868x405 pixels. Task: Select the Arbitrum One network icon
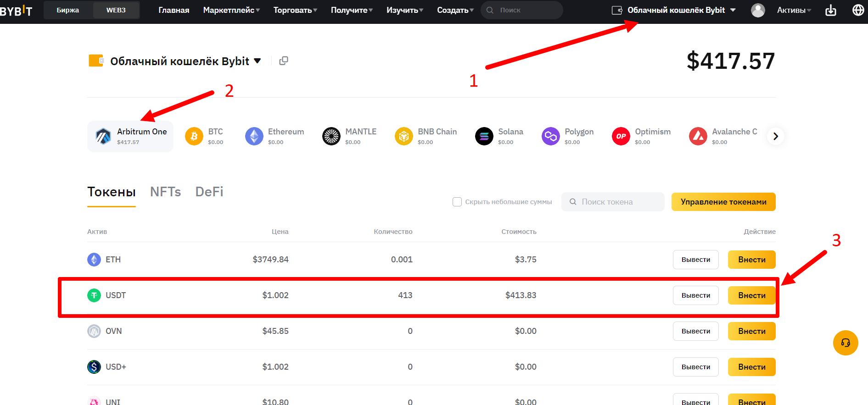click(x=103, y=136)
